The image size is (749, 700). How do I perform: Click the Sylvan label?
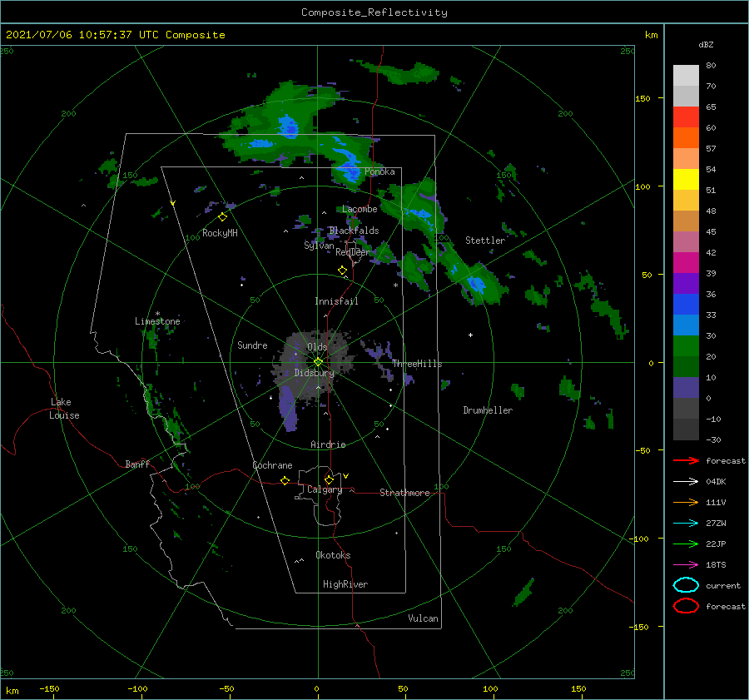pyautogui.click(x=319, y=246)
